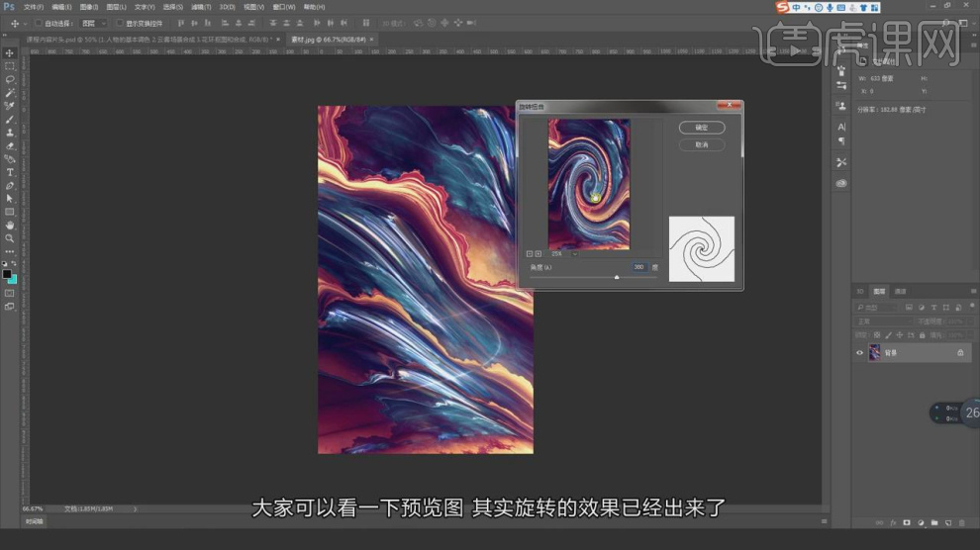Confirm the twirl filter with 确定
Viewport: 980px width, 550px height.
[702, 128]
